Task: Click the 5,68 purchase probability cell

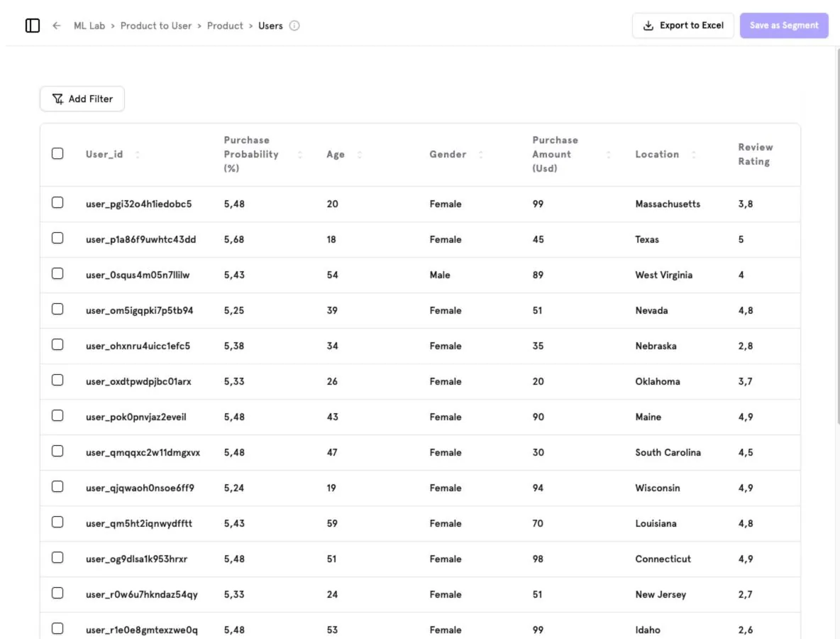Action: point(234,240)
